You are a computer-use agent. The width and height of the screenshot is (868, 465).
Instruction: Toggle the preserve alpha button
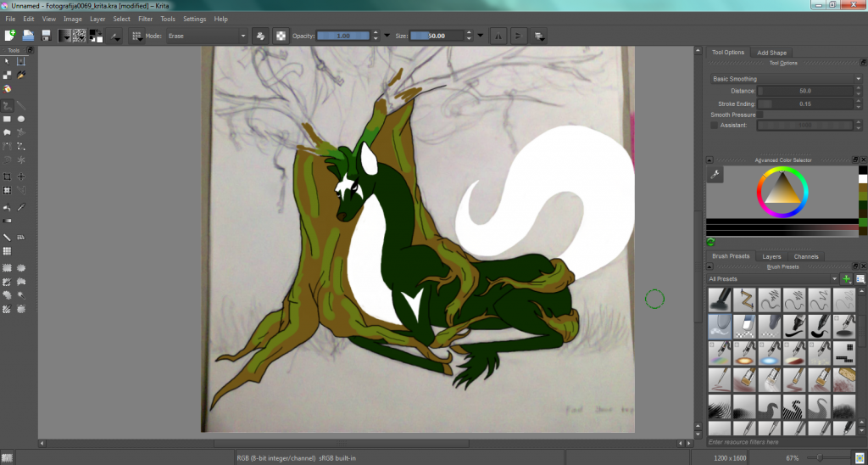coord(280,36)
